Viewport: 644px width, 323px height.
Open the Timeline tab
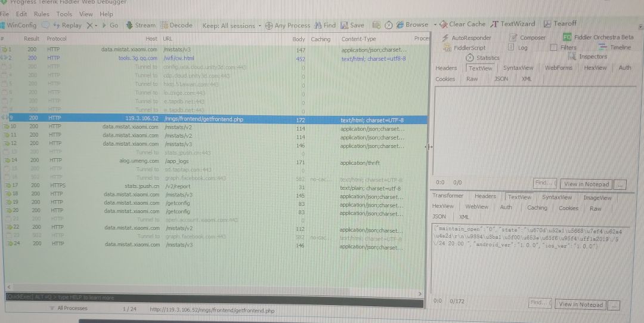[x=615, y=47]
